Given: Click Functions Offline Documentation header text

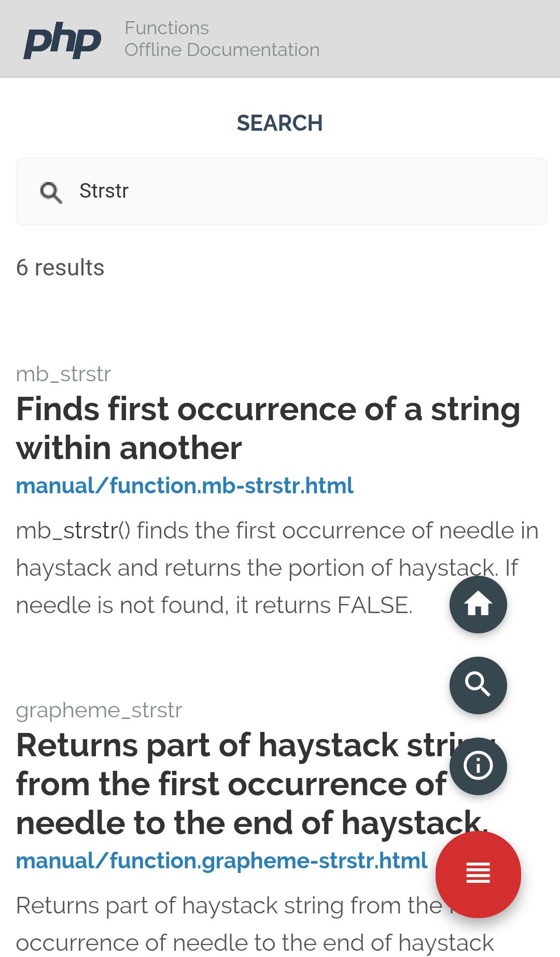Looking at the screenshot, I should [x=222, y=38].
